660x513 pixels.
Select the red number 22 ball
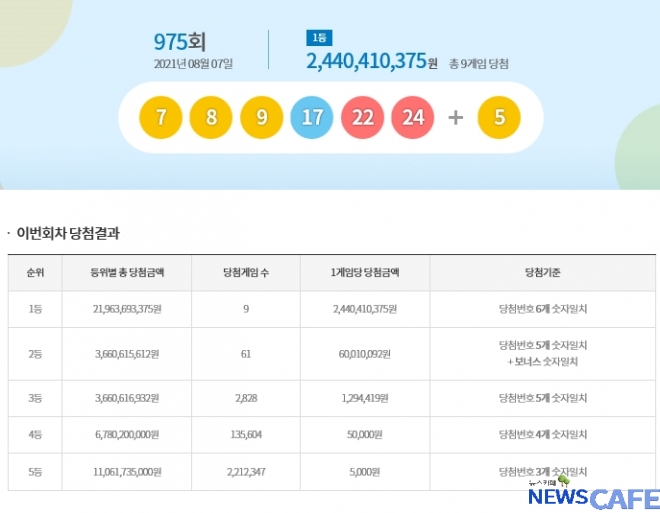tap(362, 117)
